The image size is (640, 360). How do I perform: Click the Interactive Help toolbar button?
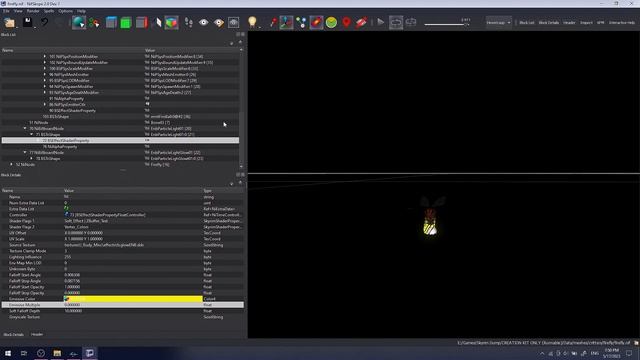[x=622, y=23]
